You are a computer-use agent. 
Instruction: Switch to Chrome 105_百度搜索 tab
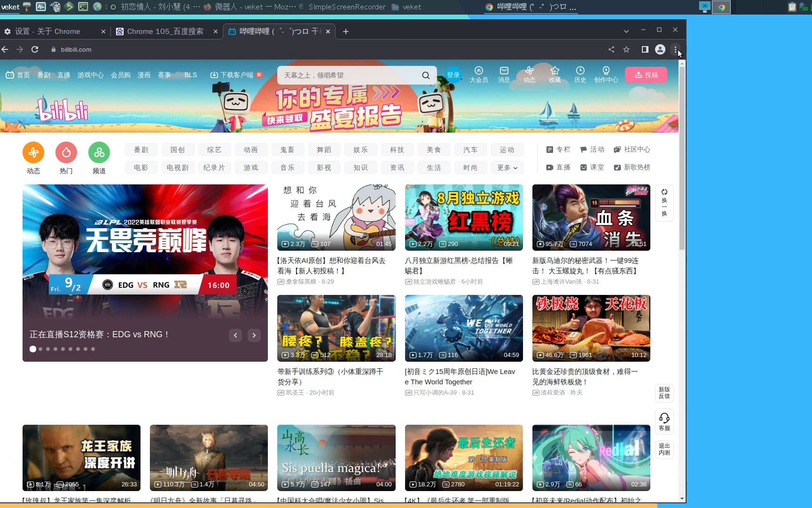167,31
